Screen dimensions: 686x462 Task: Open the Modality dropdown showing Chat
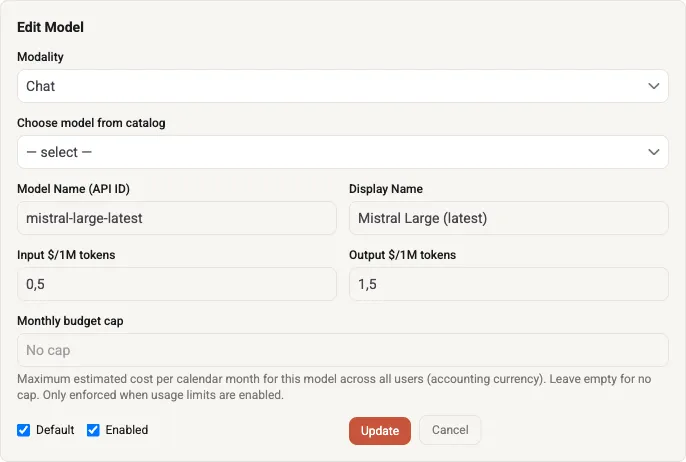tap(343, 86)
